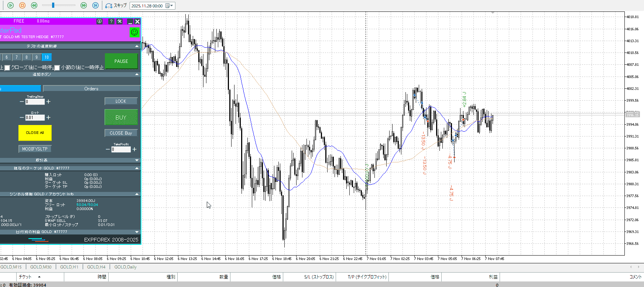
Task: Enable the 小節の後に一時停止 checkbox
Action: [x=57, y=68]
